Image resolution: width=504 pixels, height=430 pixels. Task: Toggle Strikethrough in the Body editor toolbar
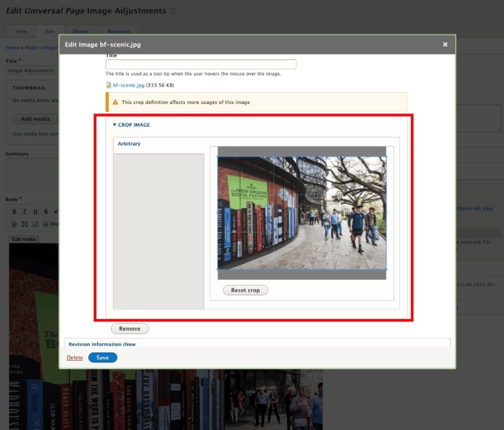coord(46,212)
